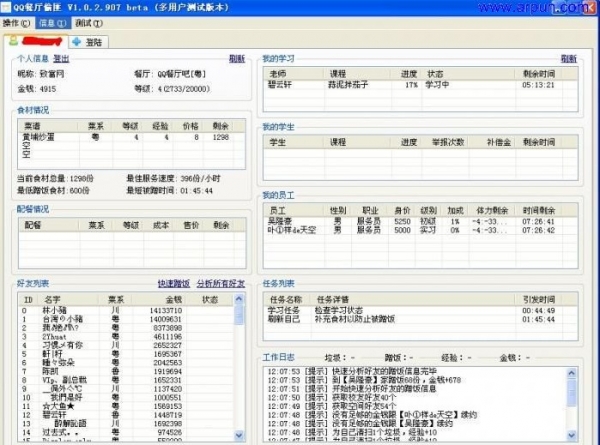Click 刷新 link in 我的学习 panel
Viewport: 600px width, 445px height.
tap(569, 59)
